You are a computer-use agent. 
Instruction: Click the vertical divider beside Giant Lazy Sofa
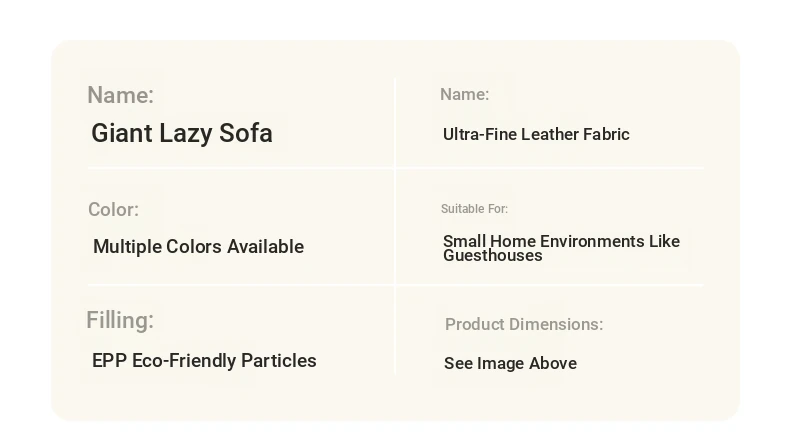(x=396, y=120)
